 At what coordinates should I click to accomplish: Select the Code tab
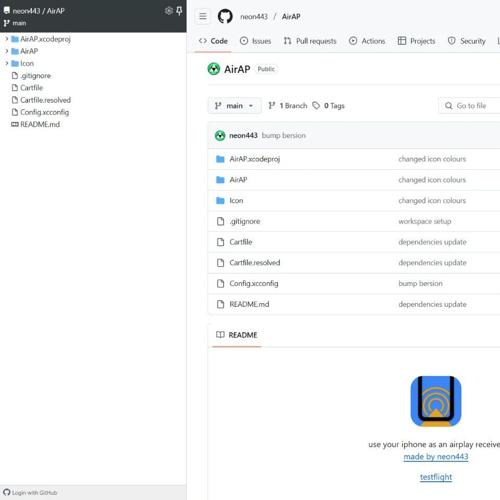point(213,41)
